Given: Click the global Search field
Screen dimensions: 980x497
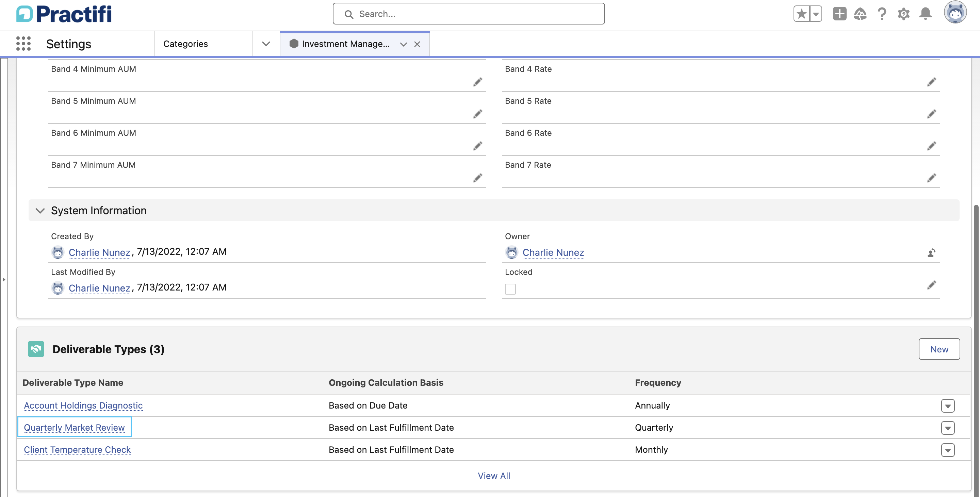Looking at the screenshot, I should tap(469, 14).
